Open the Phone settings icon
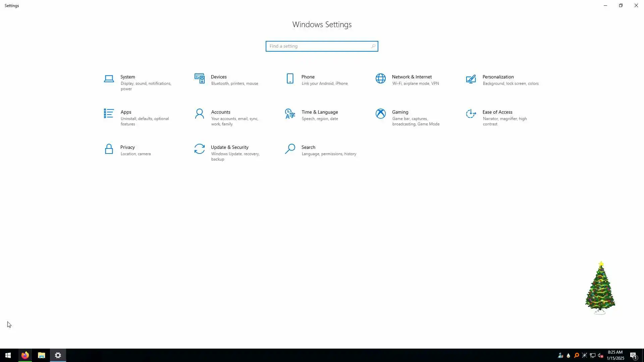644x362 pixels. (x=290, y=79)
